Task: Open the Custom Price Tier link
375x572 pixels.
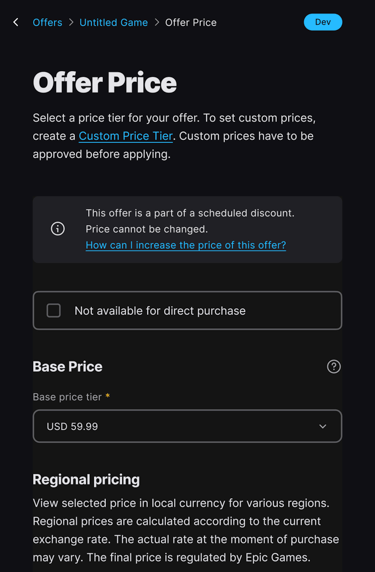Action: click(x=125, y=136)
